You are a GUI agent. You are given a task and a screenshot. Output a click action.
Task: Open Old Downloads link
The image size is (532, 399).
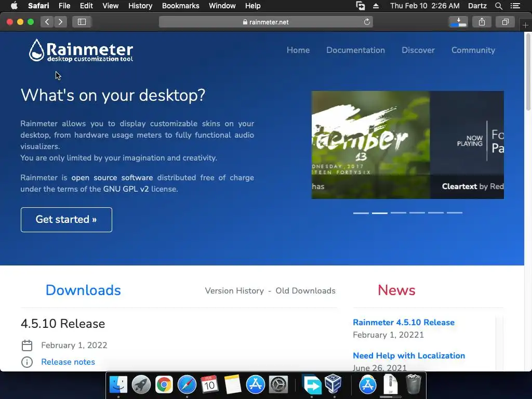tap(305, 291)
